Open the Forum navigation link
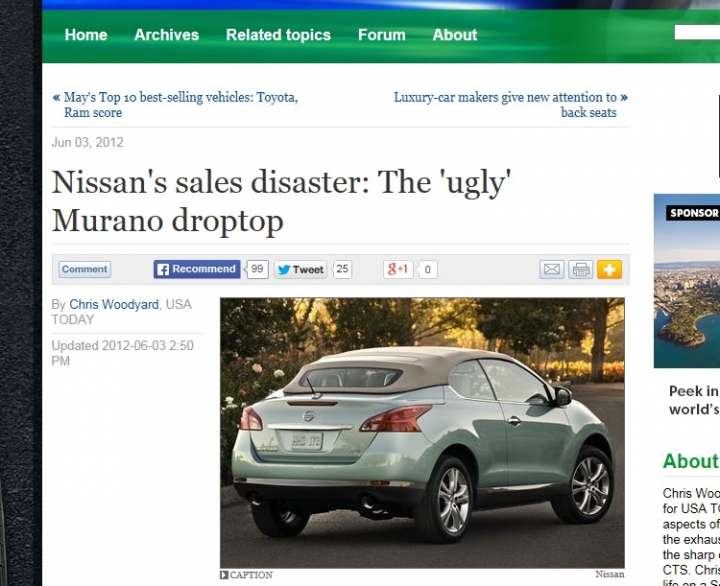Viewport: 720px width, 586px height. [x=382, y=35]
